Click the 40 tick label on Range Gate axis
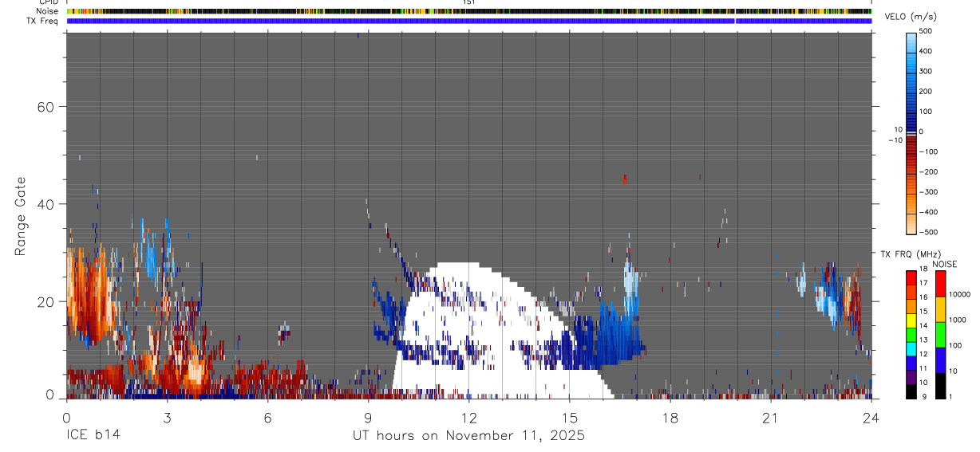 [x=45, y=205]
